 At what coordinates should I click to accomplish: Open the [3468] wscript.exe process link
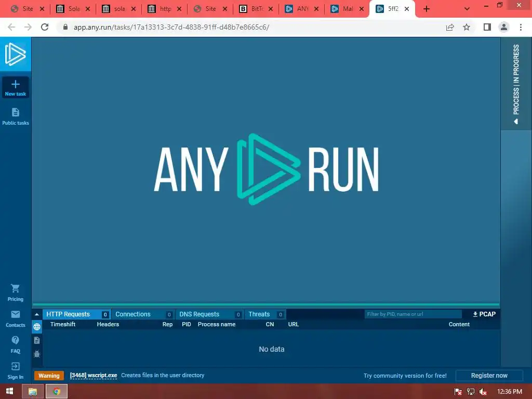pos(94,375)
